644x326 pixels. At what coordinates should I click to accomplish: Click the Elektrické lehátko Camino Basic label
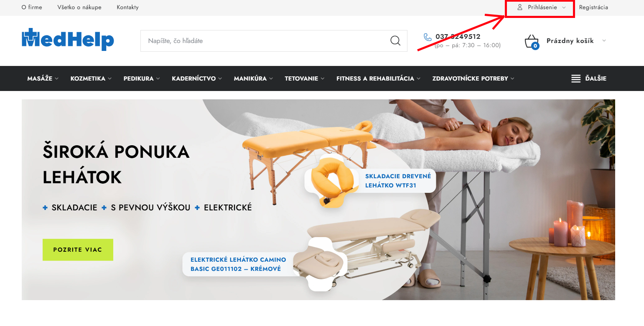(x=238, y=264)
